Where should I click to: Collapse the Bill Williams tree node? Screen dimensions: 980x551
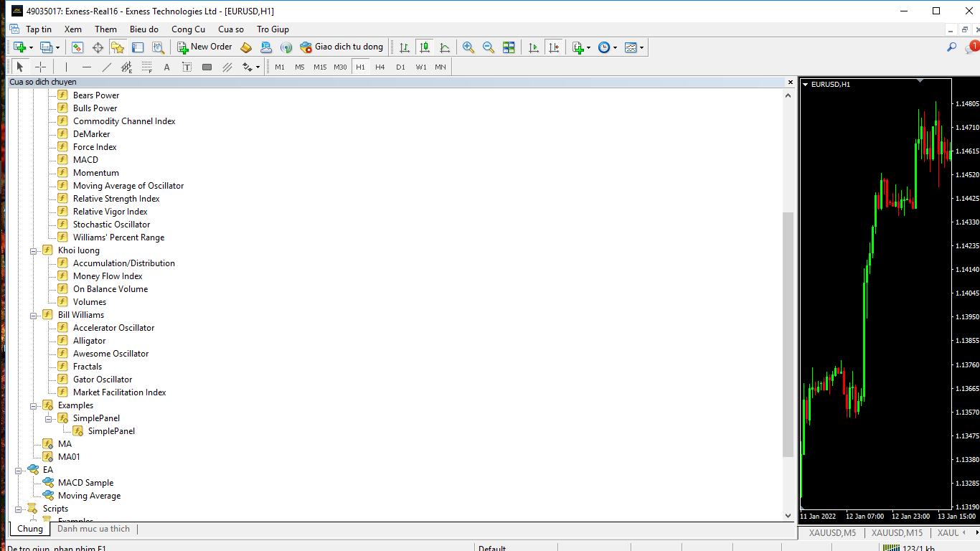coord(34,315)
